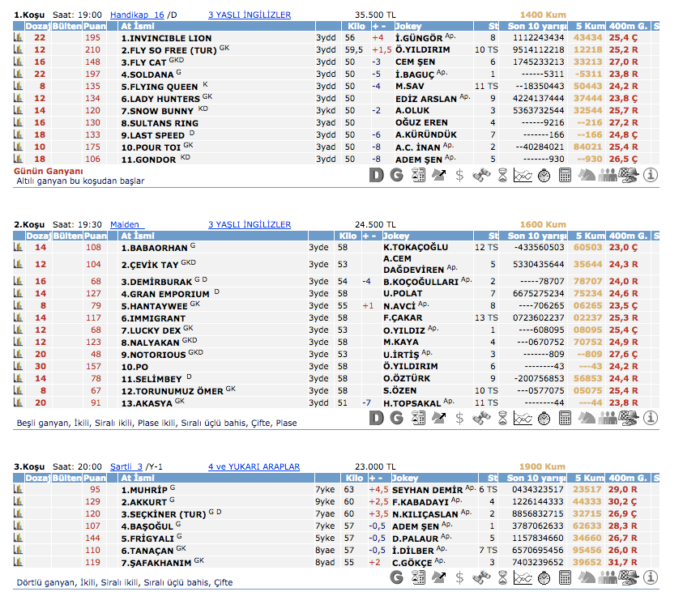Click the Şartlı 3 link
The height and width of the screenshot is (596, 700).
(x=126, y=466)
